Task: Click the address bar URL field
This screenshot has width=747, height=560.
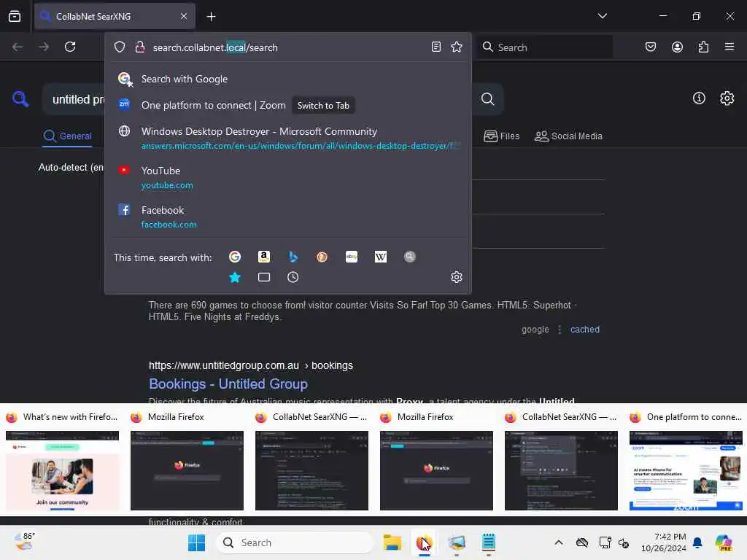Action: click(287, 47)
